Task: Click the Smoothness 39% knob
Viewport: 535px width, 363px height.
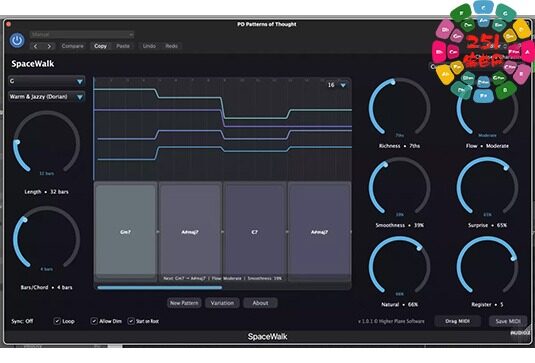Action: click(399, 187)
